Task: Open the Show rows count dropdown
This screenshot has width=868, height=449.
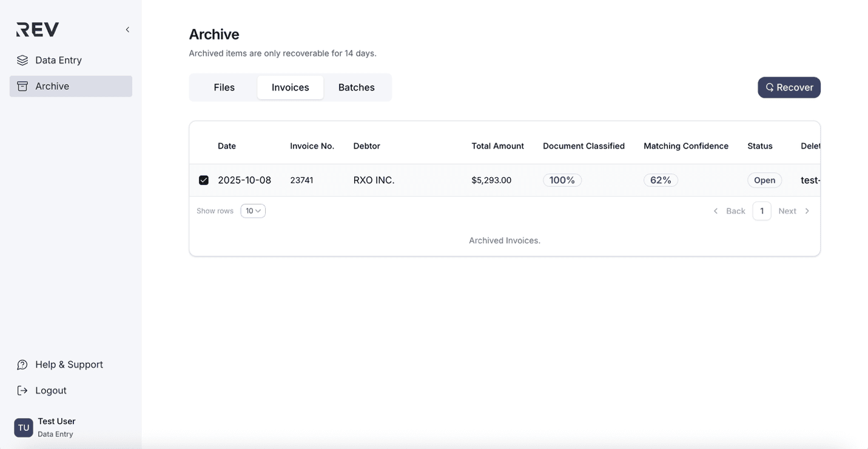Action: 253,211
